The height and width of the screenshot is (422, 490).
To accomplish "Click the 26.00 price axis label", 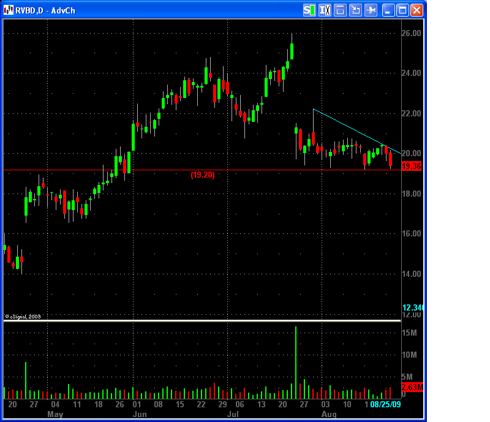I will pyautogui.click(x=411, y=33).
